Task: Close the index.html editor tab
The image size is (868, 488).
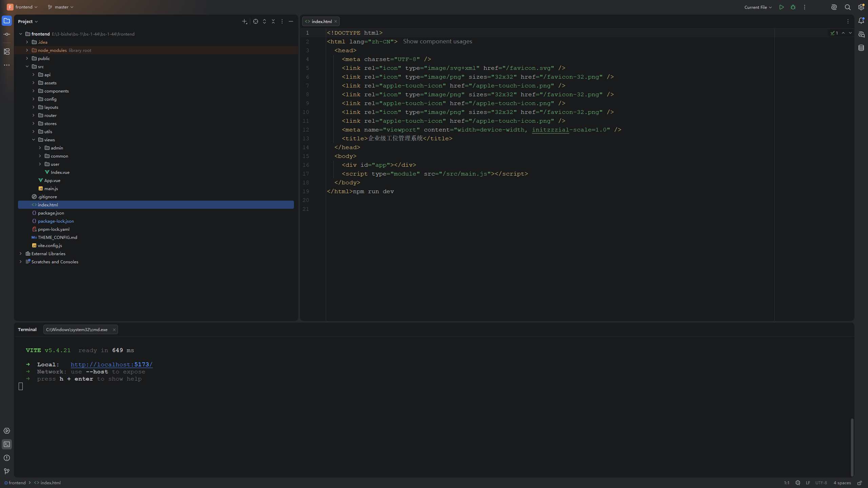Action: pyautogui.click(x=336, y=21)
